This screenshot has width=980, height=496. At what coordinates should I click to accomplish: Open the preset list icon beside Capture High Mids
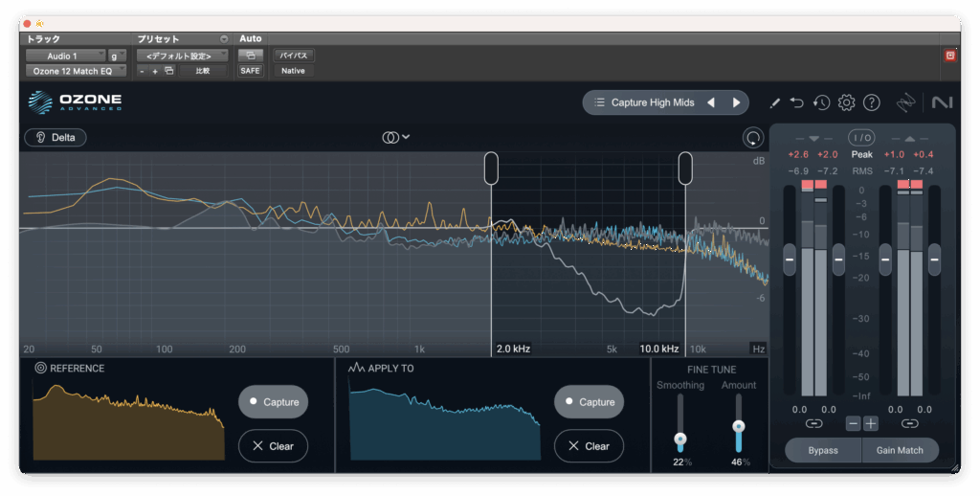pyautogui.click(x=599, y=102)
